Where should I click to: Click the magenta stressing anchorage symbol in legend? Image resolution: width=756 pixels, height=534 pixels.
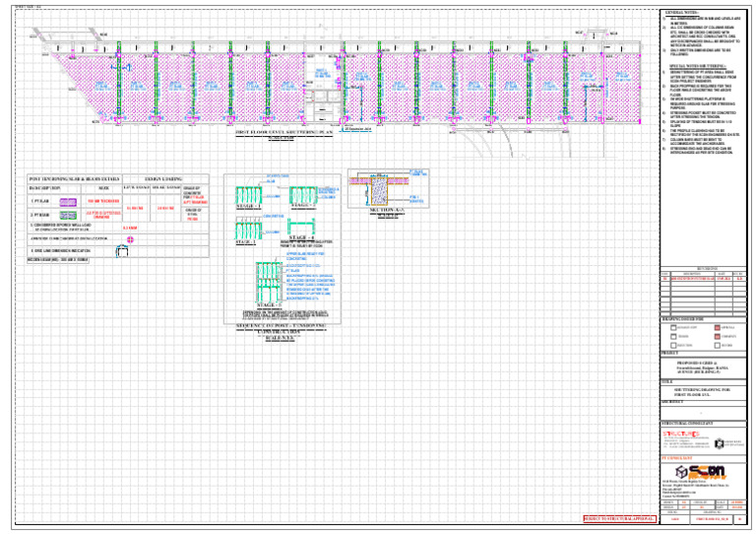tap(128, 238)
